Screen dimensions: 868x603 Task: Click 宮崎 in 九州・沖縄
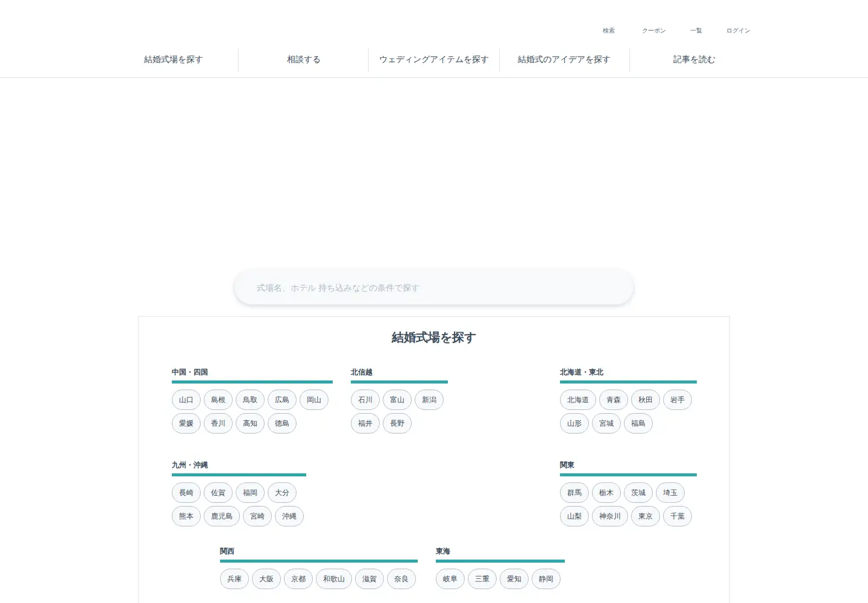(257, 516)
